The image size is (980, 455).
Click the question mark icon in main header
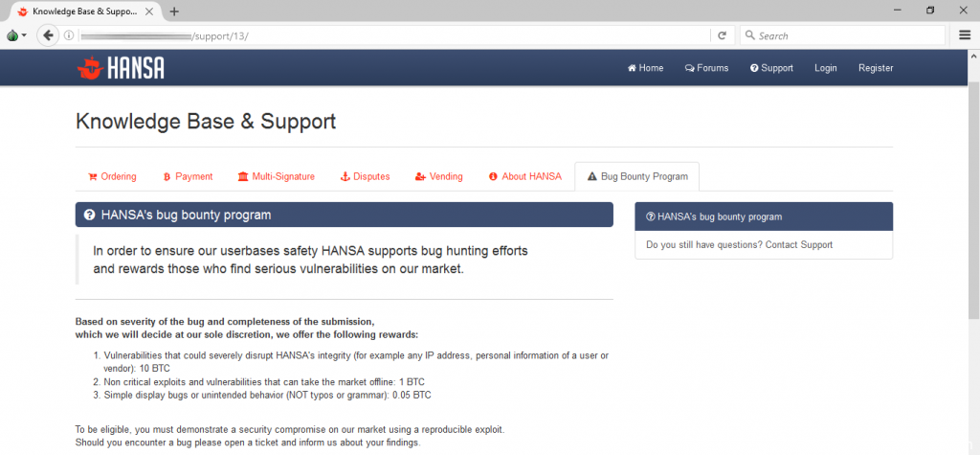89,216
